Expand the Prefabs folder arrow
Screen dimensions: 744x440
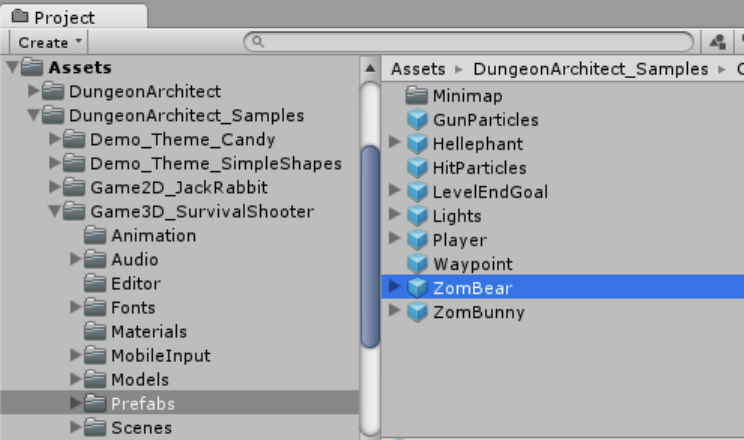click(x=75, y=402)
